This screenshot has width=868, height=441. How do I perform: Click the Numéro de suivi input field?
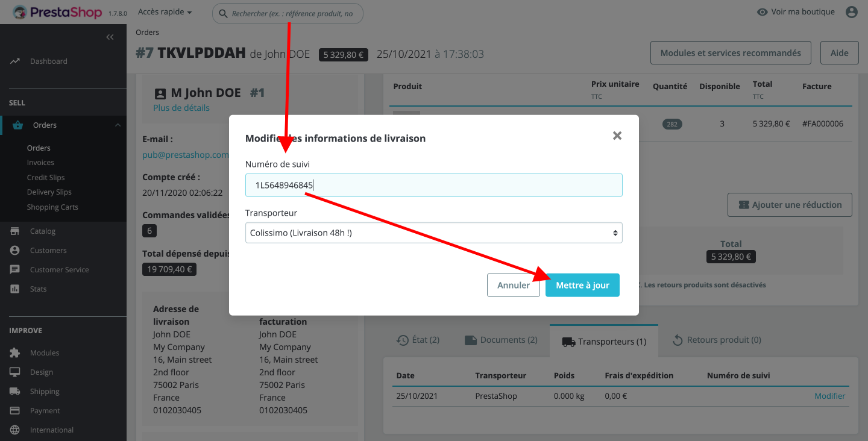click(433, 185)
